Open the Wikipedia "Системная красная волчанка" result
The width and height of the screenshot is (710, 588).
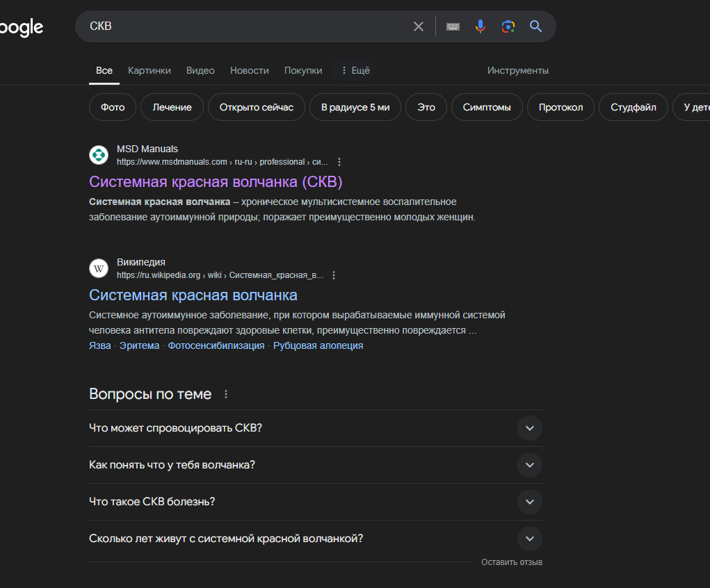193,295
